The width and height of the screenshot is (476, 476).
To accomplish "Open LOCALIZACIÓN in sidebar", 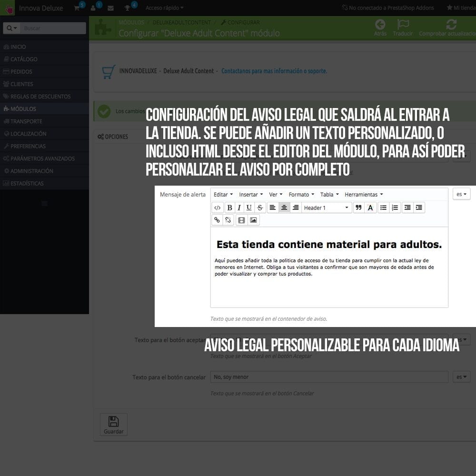I will pyautogui.click(x=44, y=134).
